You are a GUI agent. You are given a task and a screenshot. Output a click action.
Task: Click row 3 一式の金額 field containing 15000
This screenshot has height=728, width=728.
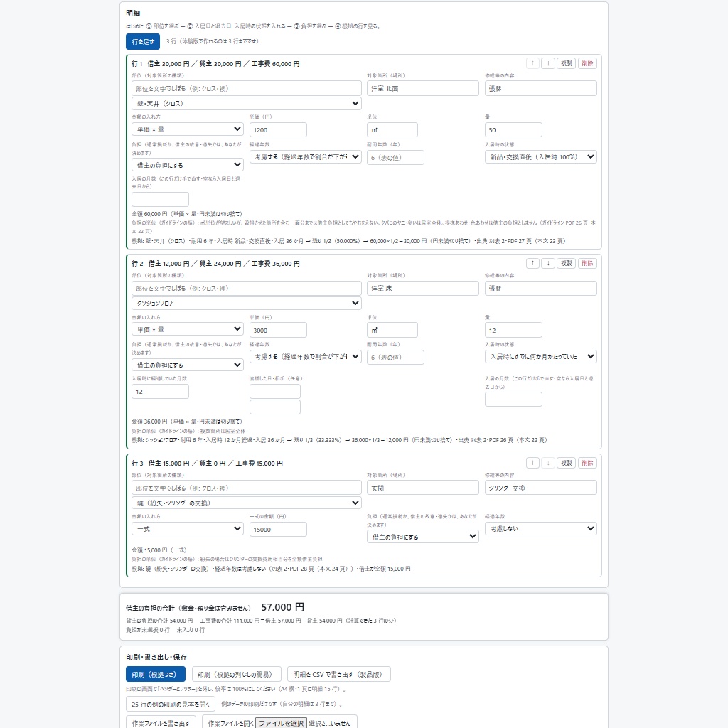pyautogui.click(x=278, y=529)
